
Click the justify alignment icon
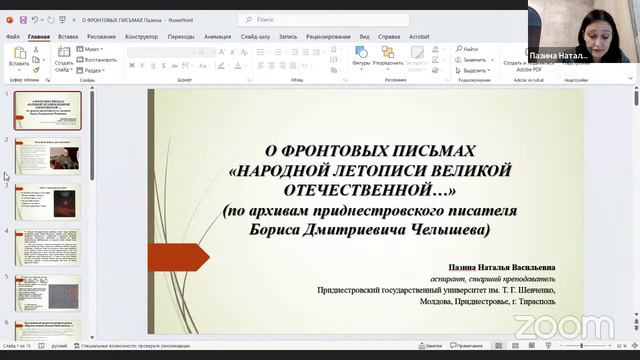pos(293,66)
